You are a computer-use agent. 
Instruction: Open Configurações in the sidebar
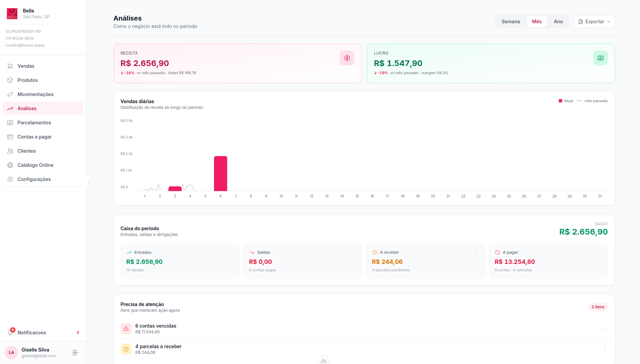pyautogui.click(x=43, y=179)
